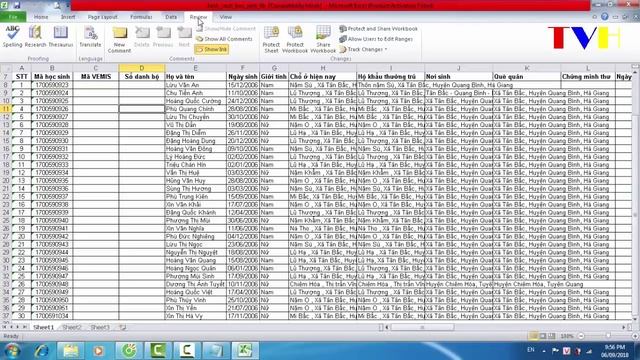
Task: Click the horizontal scroll right arrow
Action: pos(624,327)
